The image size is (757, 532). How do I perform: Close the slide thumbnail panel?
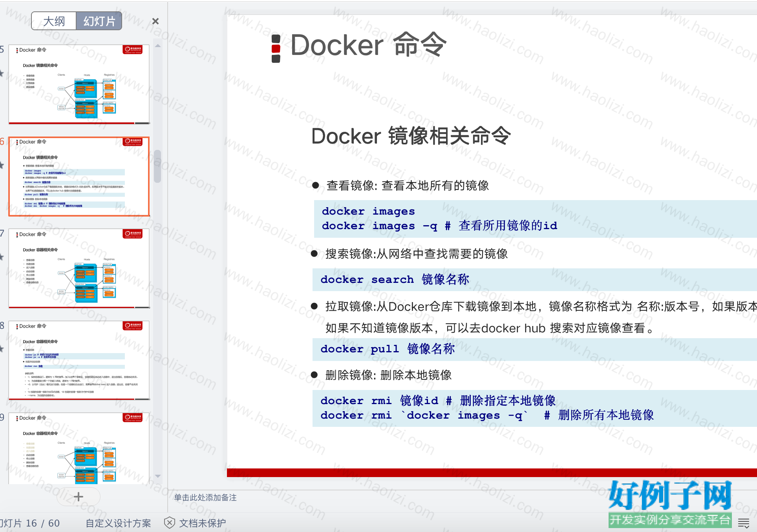[155, 21]
